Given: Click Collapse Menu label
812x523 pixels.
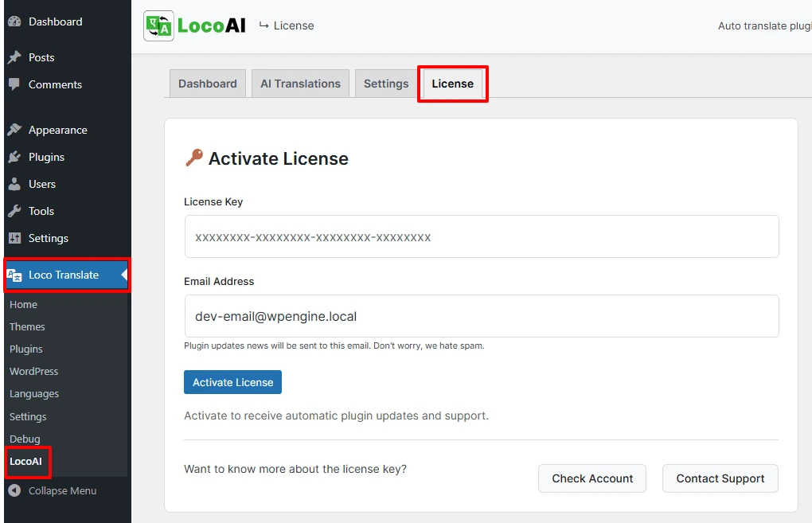Looking at the screenshot, I should (62, 491).
